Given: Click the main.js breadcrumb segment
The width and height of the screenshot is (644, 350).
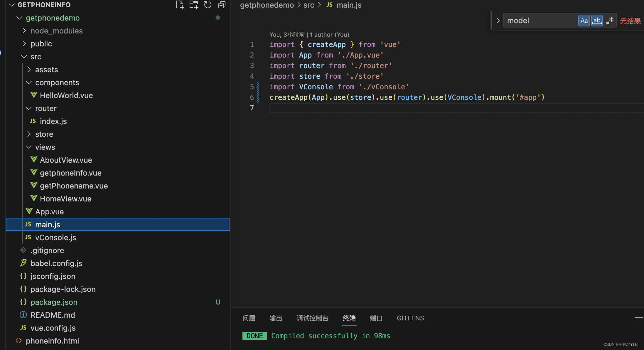Looking at the screenshot, I should click(x=349, y=5).
